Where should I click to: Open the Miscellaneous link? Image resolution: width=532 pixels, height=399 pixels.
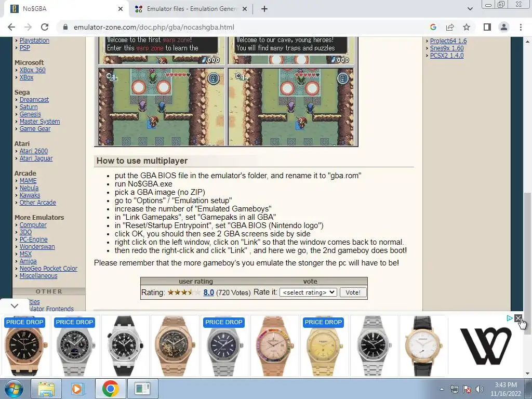38,276
